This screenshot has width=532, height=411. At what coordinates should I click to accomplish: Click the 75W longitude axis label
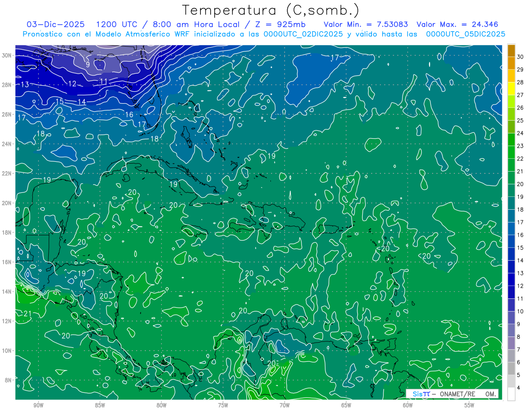[223, 405]
